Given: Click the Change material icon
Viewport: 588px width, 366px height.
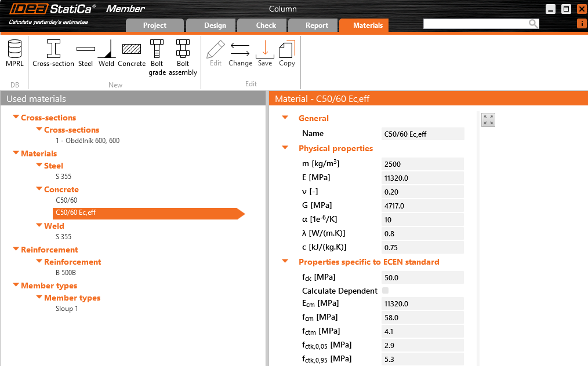Looking at the screenshot, I should click(240, 53).
